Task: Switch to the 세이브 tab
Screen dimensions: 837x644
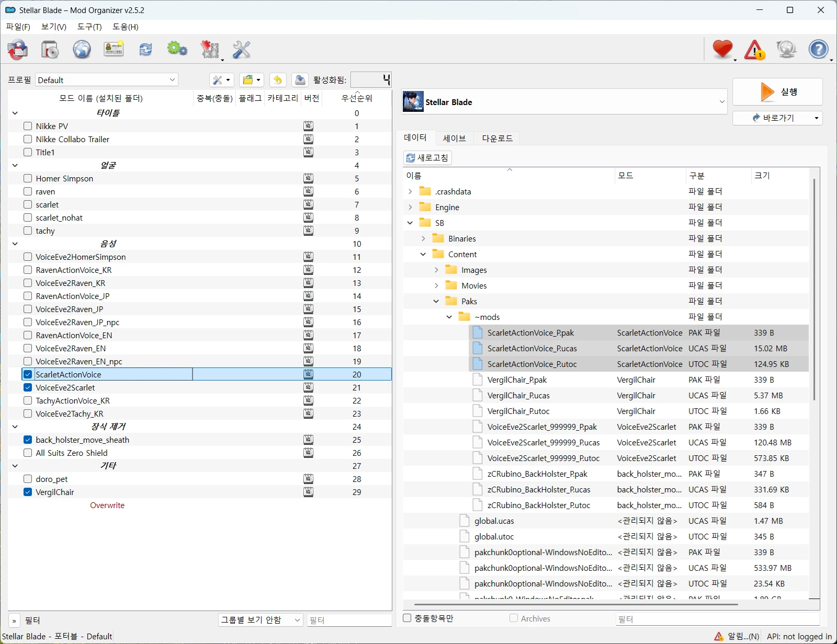Action: (x=454, y=138)
